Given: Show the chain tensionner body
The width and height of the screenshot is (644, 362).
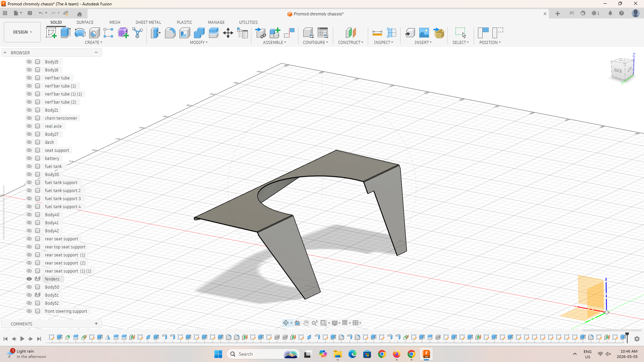Looking at the screenshot, I should pyautogui.click(x=29, y=118).
